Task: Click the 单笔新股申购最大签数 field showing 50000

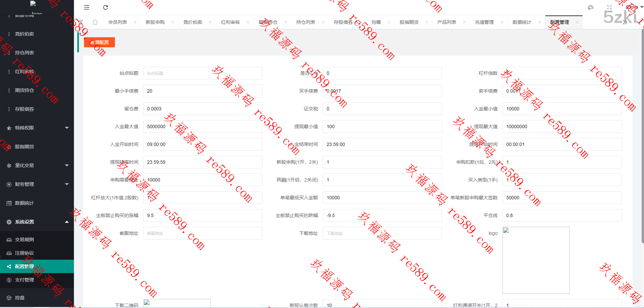Action: point(562,198)
